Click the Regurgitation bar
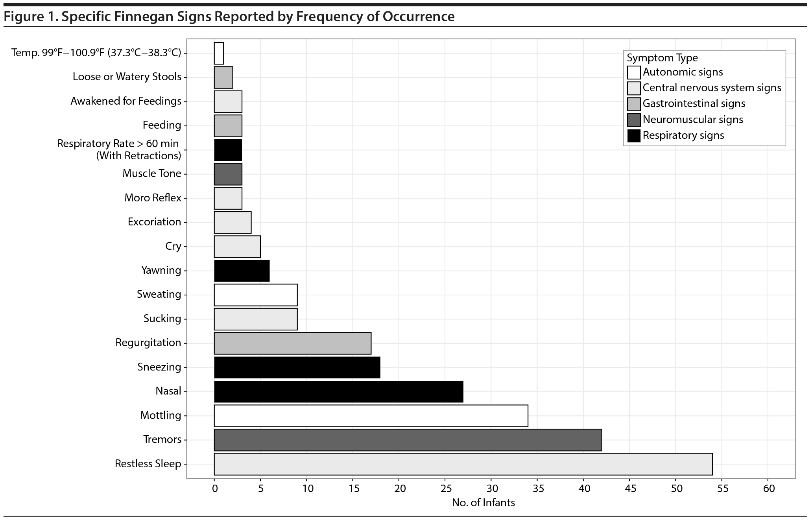 pyautogui.click(x=292, y=343)
